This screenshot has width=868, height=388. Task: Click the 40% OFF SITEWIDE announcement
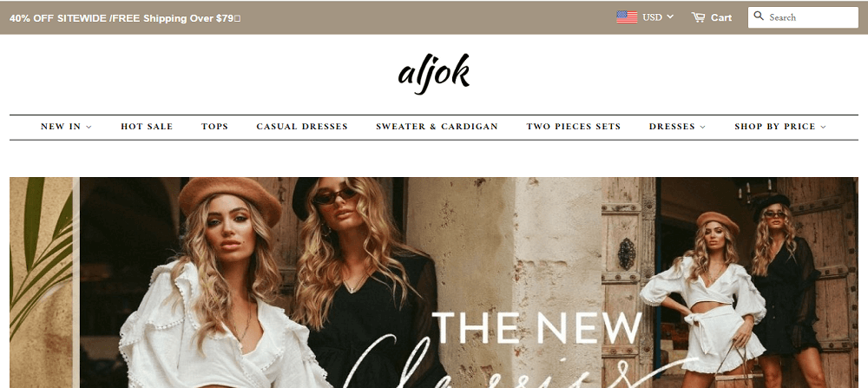tap(124, 18)
